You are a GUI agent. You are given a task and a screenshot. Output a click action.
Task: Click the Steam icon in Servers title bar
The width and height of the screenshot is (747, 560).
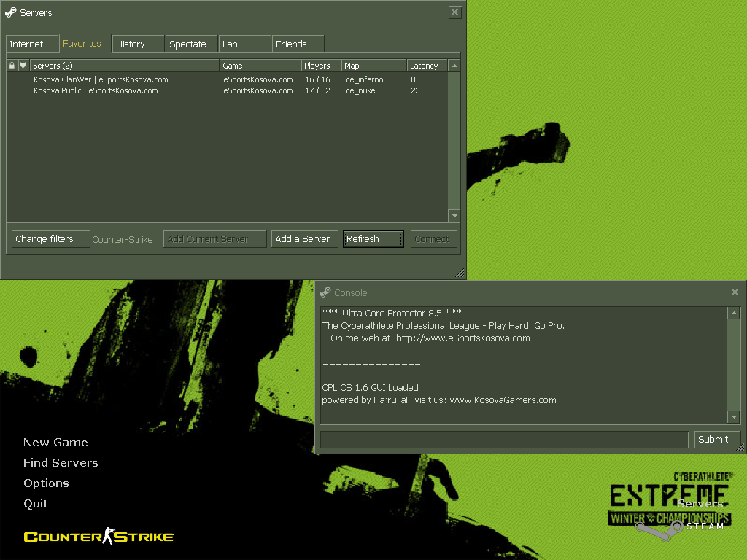(10, 12)
